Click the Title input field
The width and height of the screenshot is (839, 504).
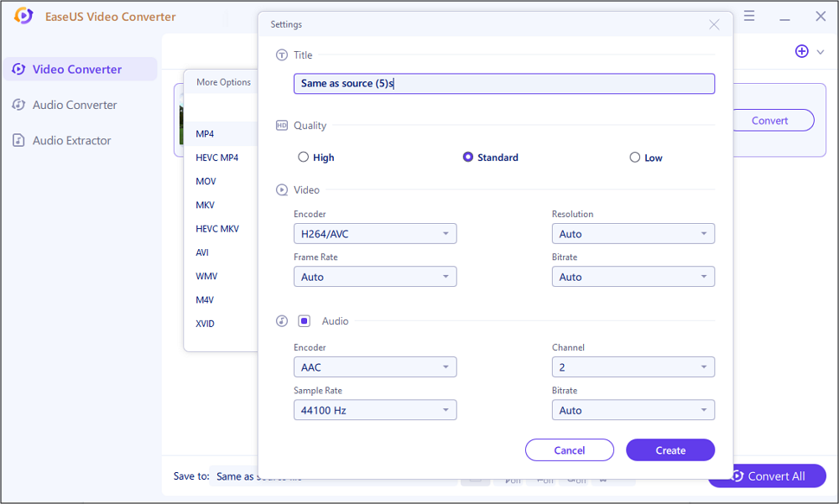[503, 83]
